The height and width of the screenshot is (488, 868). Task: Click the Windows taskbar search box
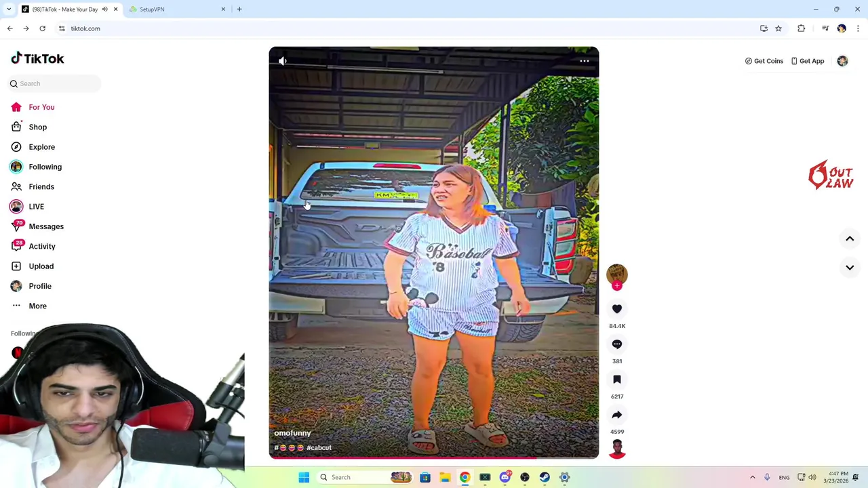[366, 477]
